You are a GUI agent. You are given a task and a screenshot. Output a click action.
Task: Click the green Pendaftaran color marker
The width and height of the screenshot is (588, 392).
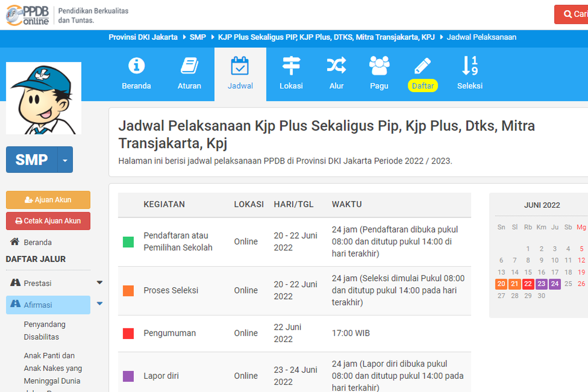tap(128, 242)
